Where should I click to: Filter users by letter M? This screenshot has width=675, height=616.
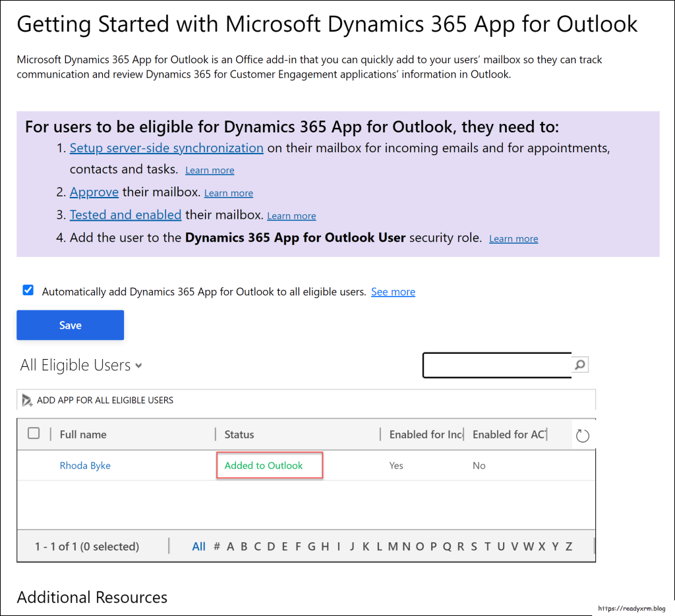[392, 546]
